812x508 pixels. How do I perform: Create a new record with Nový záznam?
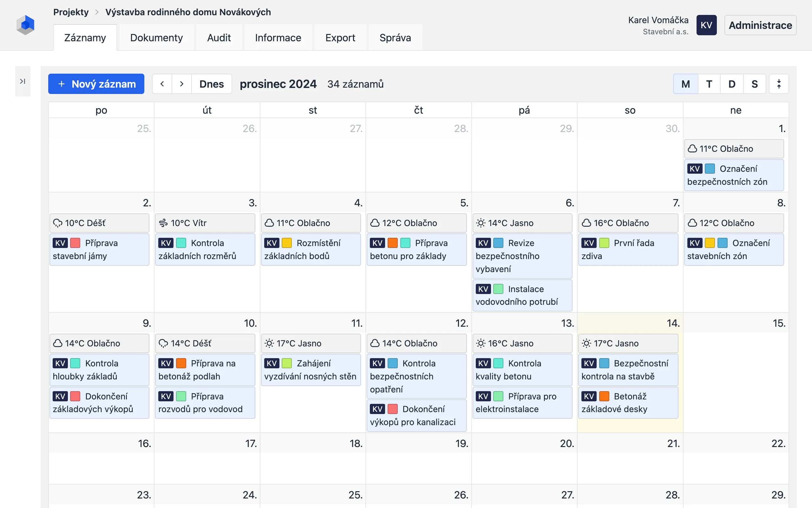pos(96,84)
